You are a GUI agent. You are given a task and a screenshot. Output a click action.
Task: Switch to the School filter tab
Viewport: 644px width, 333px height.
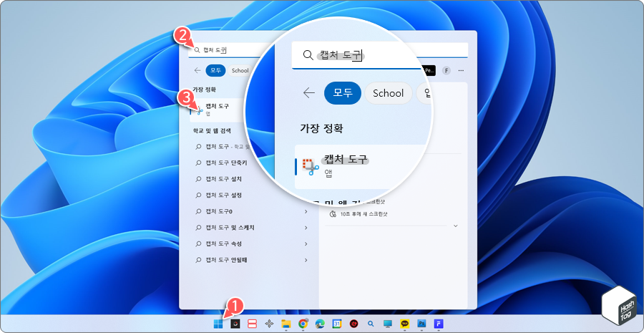240,70
